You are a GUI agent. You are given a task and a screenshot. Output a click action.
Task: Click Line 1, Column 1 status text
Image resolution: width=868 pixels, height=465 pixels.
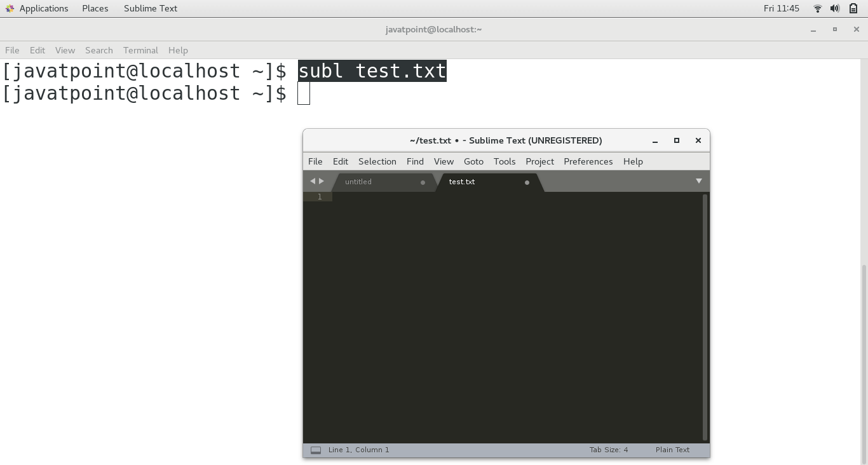pos(358,450)
